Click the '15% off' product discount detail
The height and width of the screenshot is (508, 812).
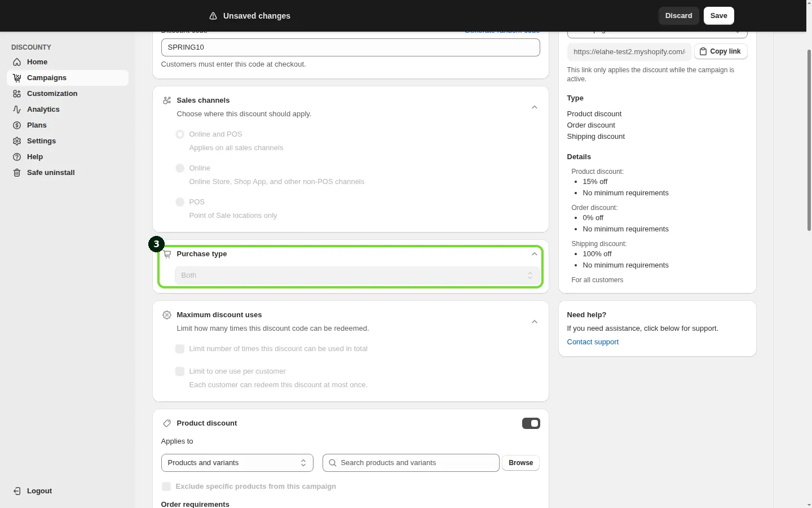pos(595,182)
